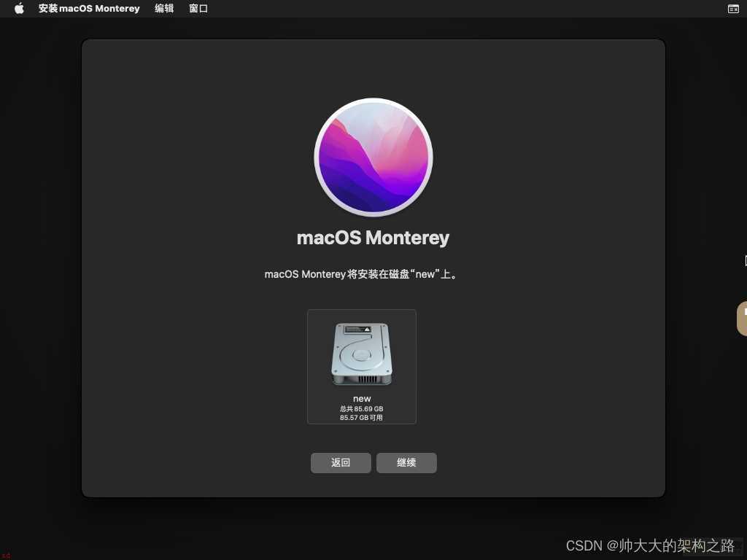Screen dimensions: 747x560
Task: Open the input source menu bar icon
Action: click(733, 9)
